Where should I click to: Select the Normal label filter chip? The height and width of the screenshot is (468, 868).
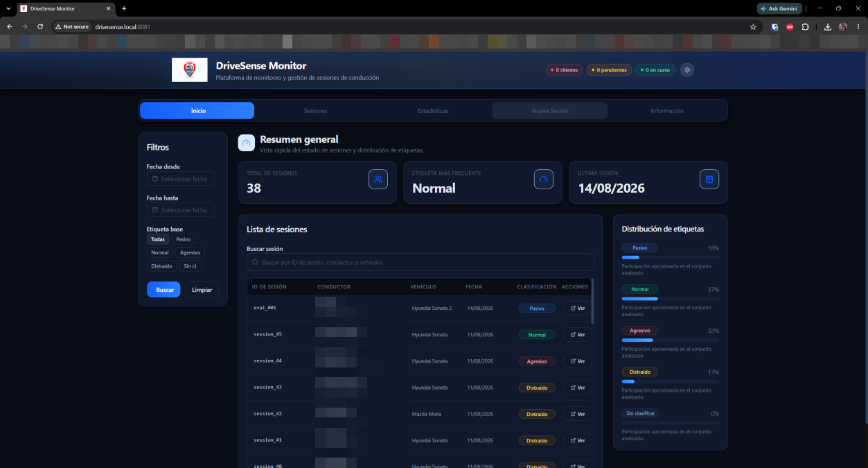coord(160,252)
